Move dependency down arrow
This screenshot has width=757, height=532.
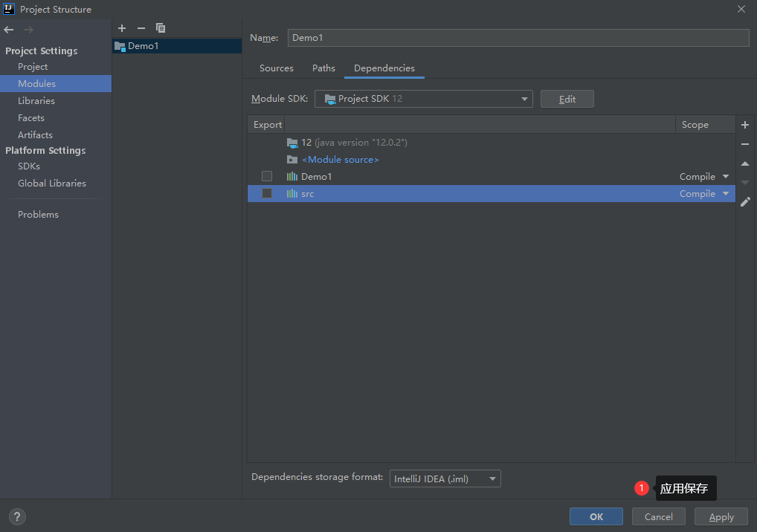pyautogui.click(x=745, y=182)
